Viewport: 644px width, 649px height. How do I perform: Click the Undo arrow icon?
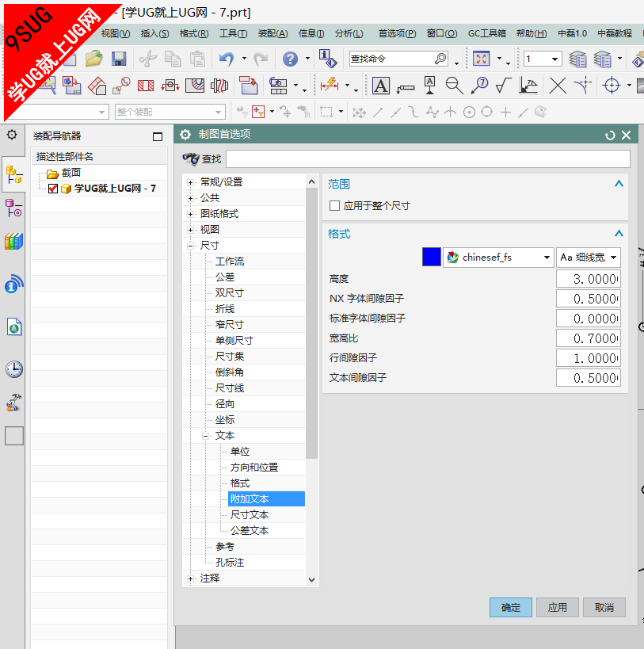click(x=227, y=59)
